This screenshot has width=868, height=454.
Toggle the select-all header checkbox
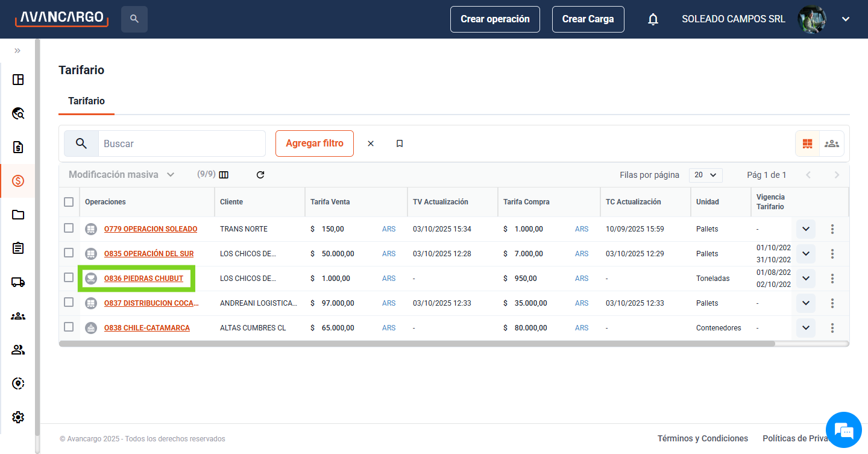pos(69,202)
